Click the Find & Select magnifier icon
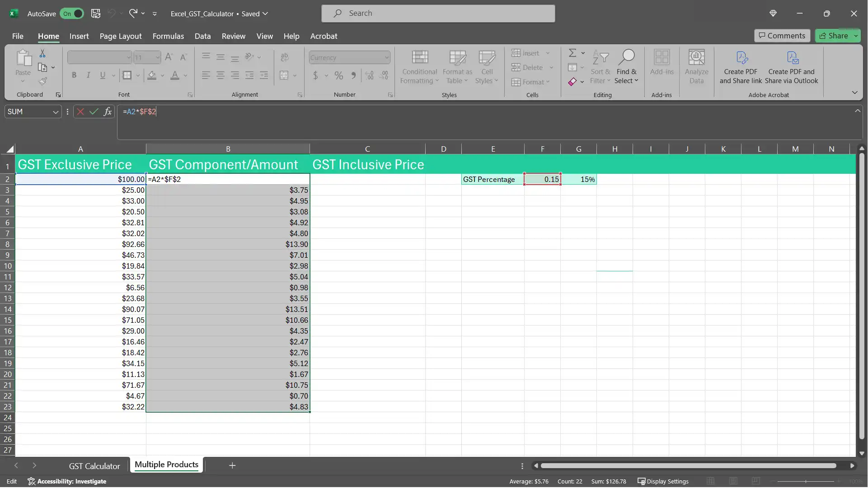This screenshot has height=488, width=868. point(627,57)
